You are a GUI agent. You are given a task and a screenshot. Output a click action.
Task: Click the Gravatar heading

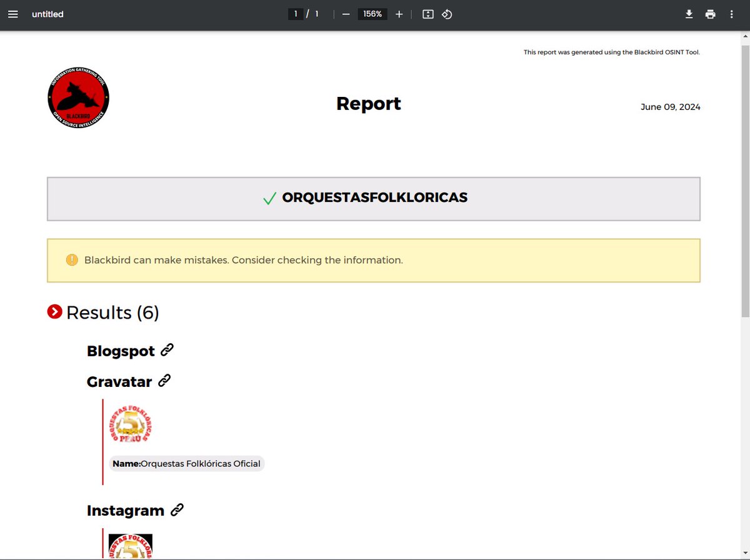(x=119, y=381)
